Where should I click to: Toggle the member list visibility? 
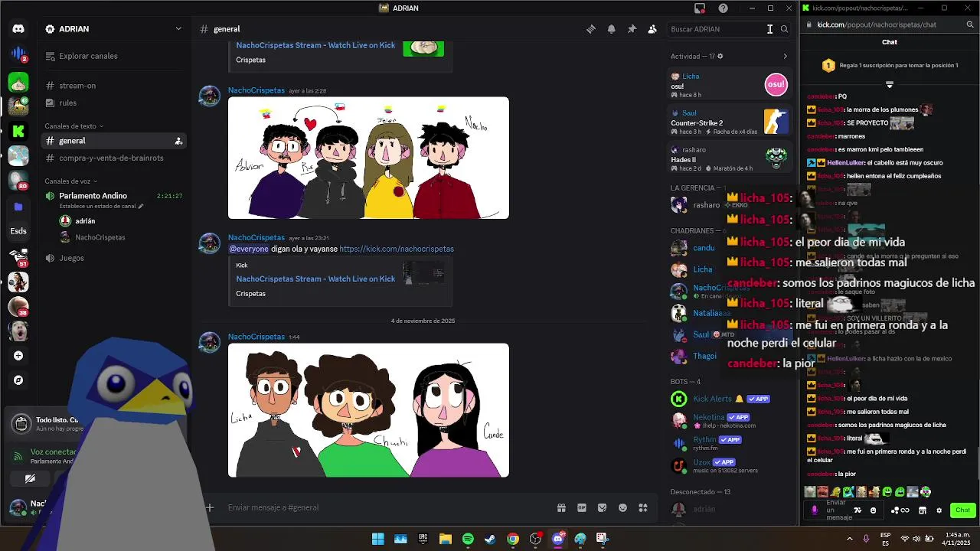(652, 29)
